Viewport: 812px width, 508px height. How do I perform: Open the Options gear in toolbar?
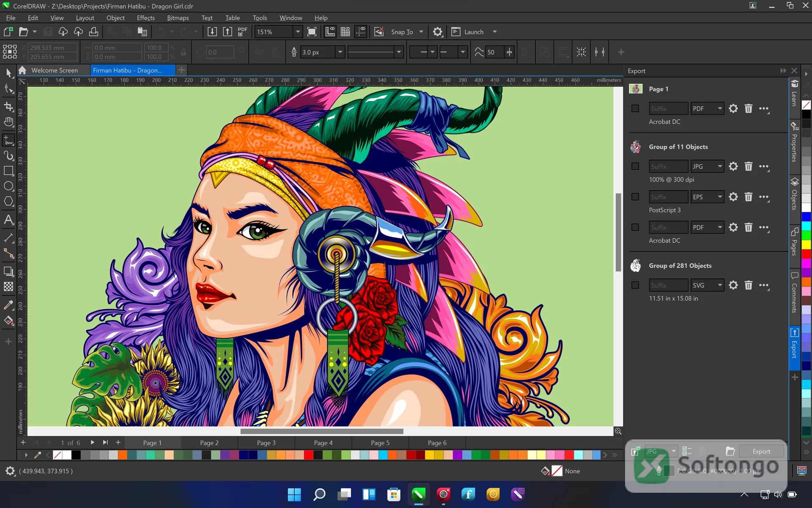tap(438, 32)
